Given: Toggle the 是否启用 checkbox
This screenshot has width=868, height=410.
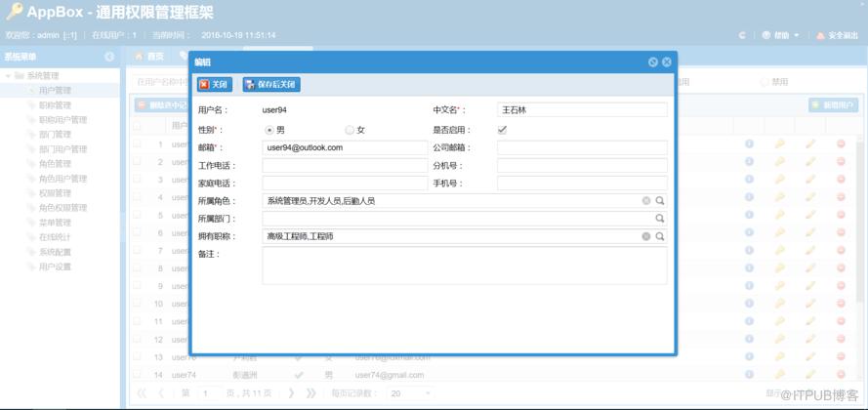Looking at the screenshot, I should 502,130.
